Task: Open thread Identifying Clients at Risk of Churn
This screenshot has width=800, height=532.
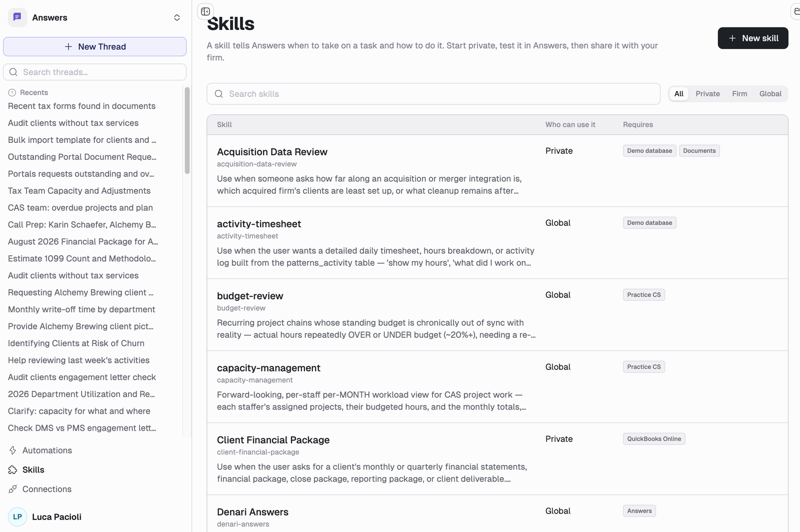Action: tap(76, 343)
